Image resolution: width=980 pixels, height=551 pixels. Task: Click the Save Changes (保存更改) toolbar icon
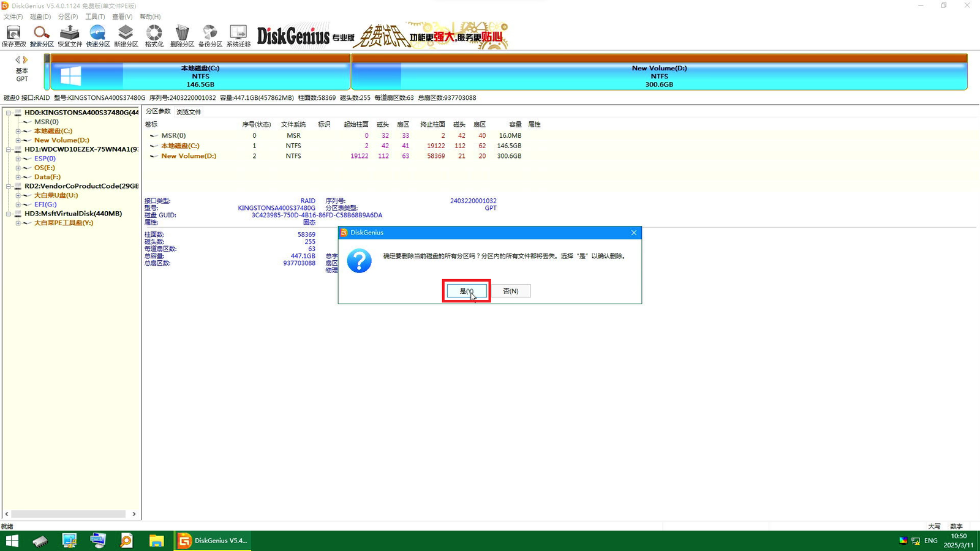13,36
